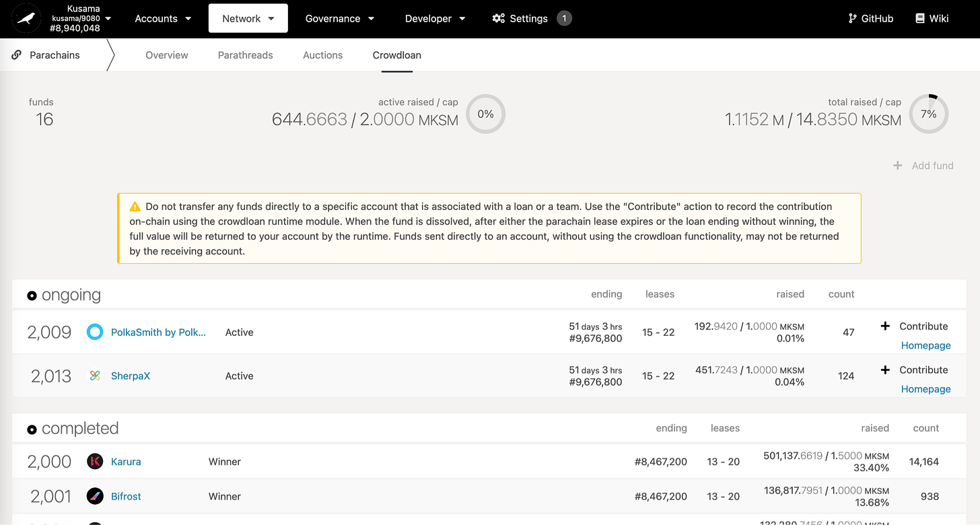Viewport: 980px width, 525px height.
Task: Click Bifrost contributor count 938
Action: coord(930,496)
